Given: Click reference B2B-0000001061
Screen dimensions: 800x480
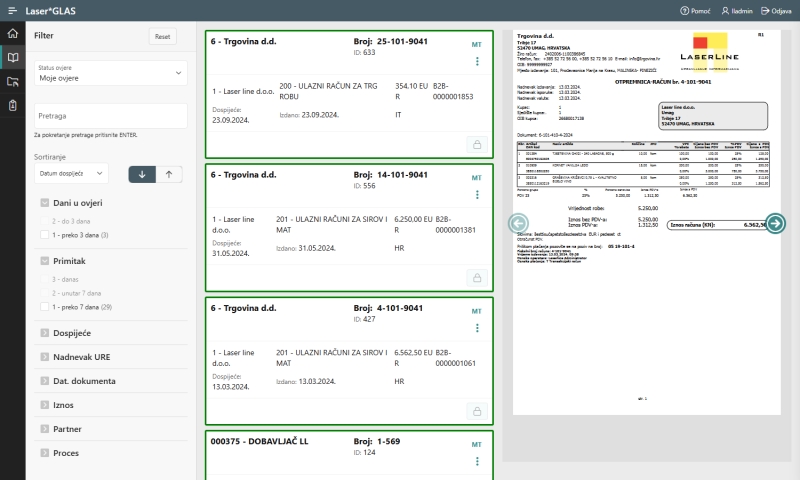Looking at the screenshot, I should click(456, 358).
